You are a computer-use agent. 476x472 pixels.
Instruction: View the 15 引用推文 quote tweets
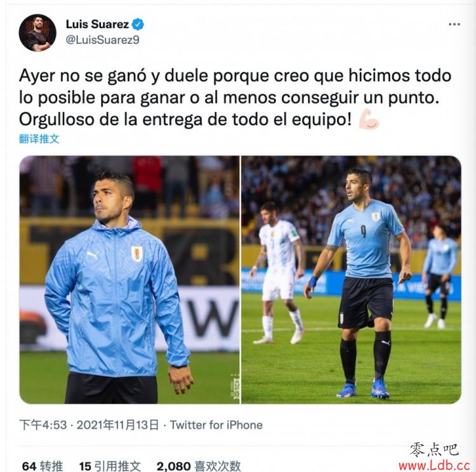pyautogui.click(x=110, y=466)
